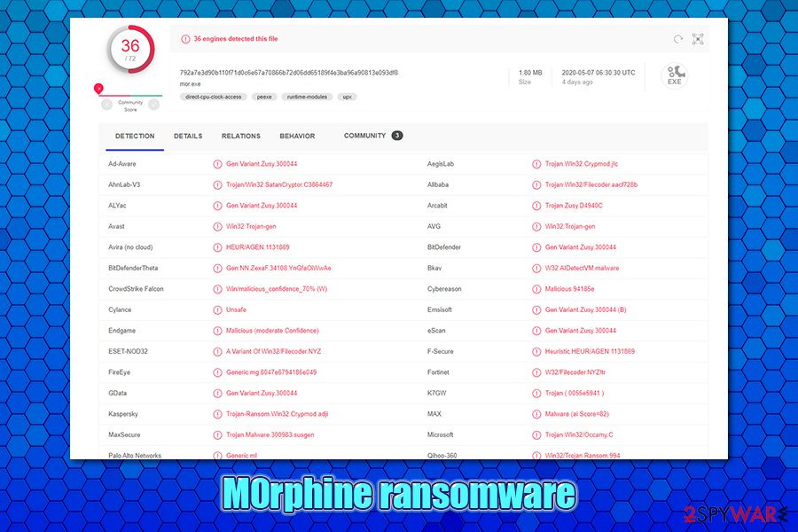The image size is (798, 532).
Task: Click the red community score marker pin
Action: pos(98,89)
